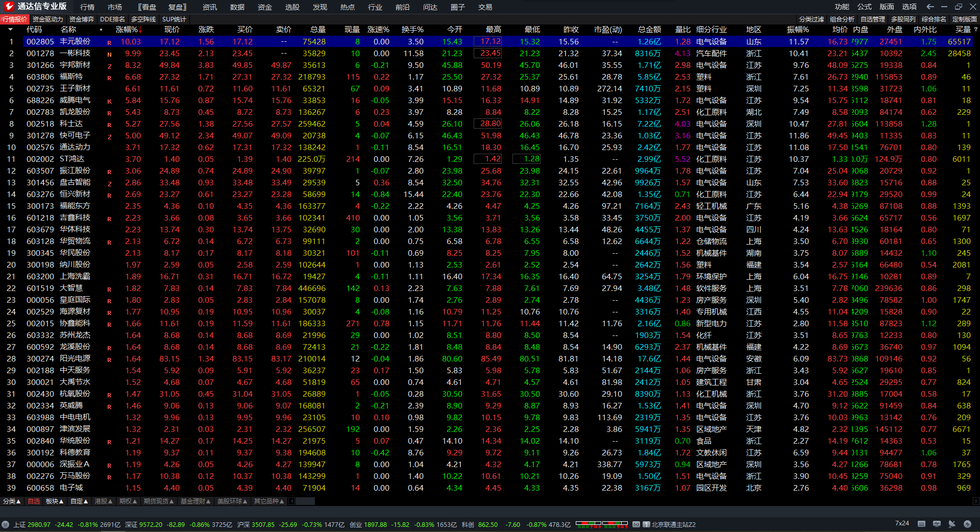Image resolution: width=980 pixels, height=532 pixels.
Task: Select stock code 603806
Action: coord(40,77)
